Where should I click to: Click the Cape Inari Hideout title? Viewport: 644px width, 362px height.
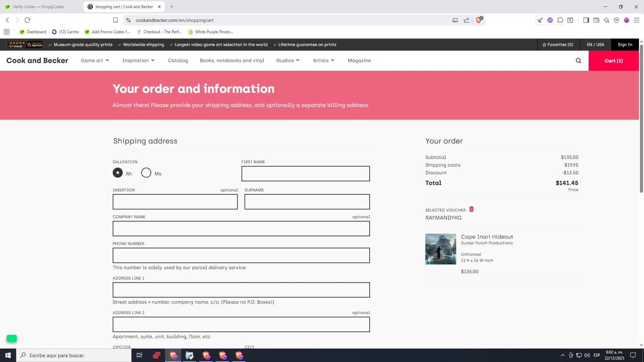click(x=487, y=237)
